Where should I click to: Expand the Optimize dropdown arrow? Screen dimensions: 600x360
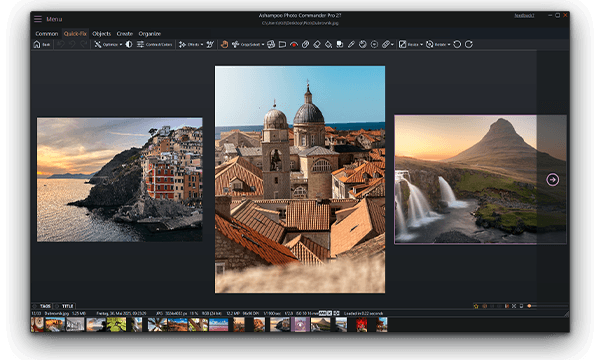pyautogui.click(x=121, y=45)
